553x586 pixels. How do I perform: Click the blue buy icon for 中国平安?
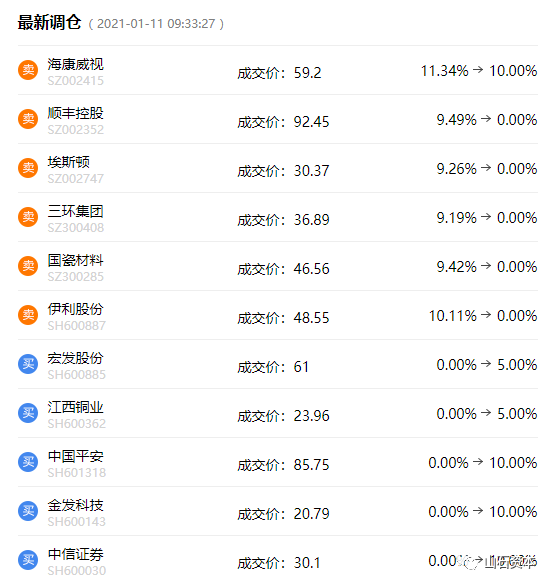click(x=28, y=462)
